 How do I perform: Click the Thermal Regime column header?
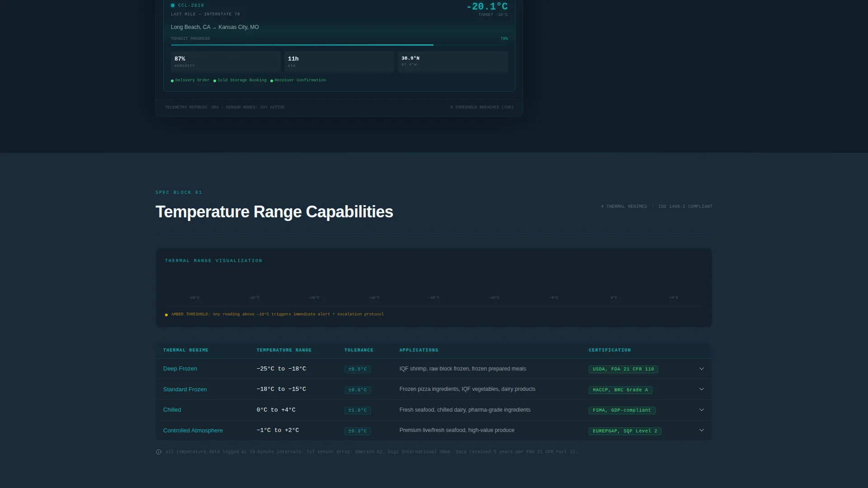click(186, 350)
